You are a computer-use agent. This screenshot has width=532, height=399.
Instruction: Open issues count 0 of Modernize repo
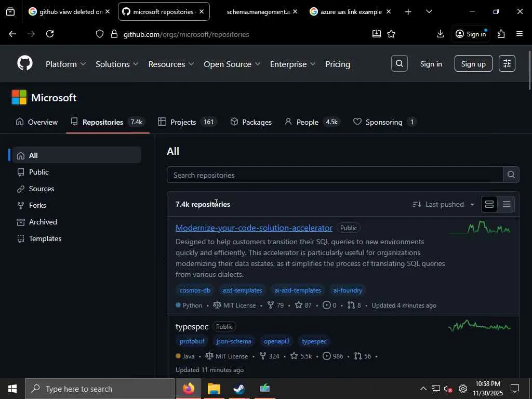pyautogui.click(x=329, y=305)
